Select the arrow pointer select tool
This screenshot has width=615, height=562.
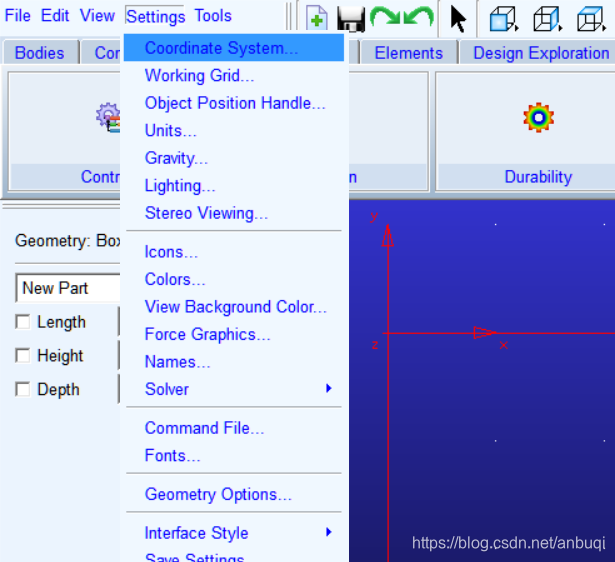click(458, 18)
